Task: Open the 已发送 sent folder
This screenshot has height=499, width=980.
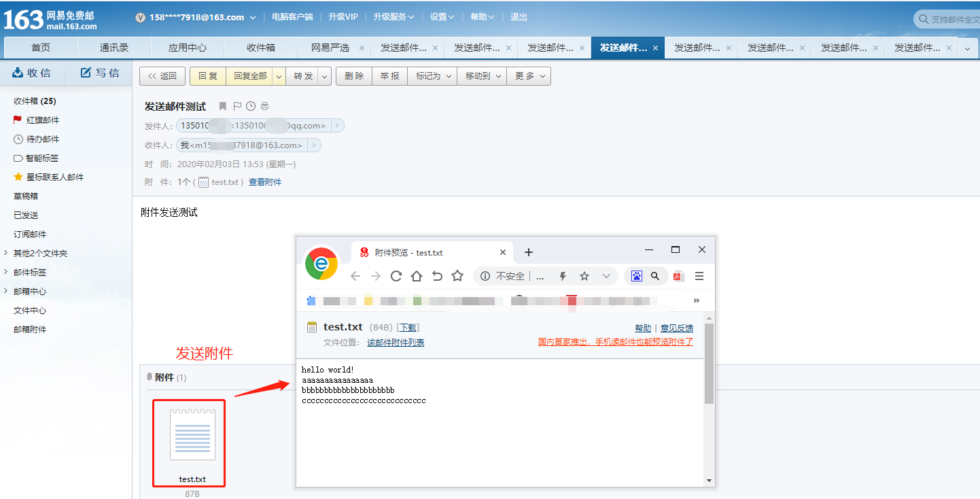Action: click(26, 215)
